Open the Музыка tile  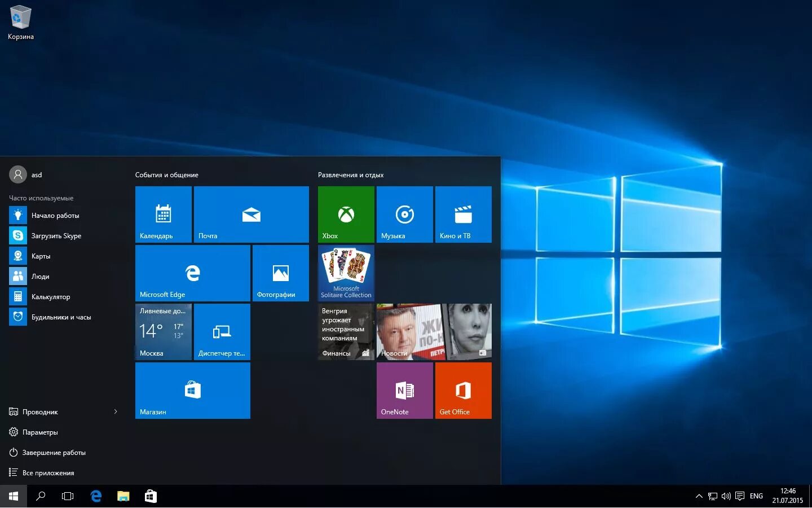(405, 214)
